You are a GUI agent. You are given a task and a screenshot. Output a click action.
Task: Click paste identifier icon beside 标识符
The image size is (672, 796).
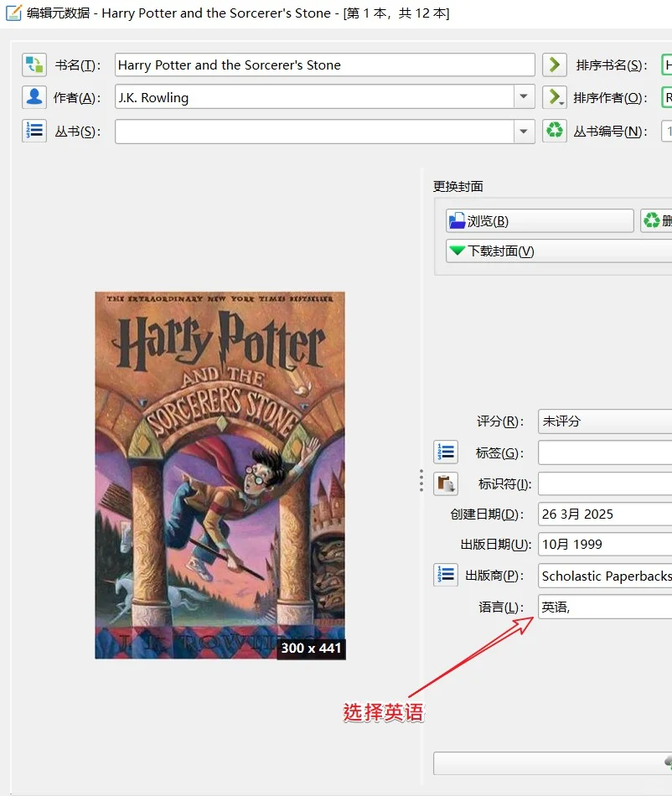point(446,483)
